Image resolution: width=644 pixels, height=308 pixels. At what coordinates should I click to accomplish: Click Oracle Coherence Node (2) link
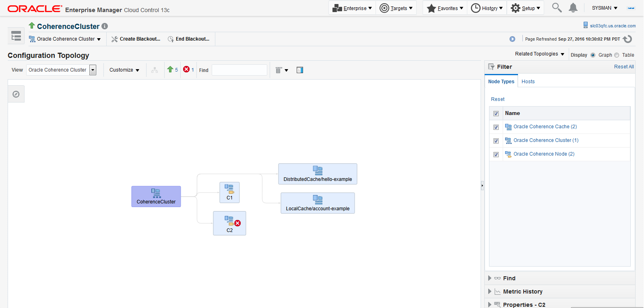[544, 154]
